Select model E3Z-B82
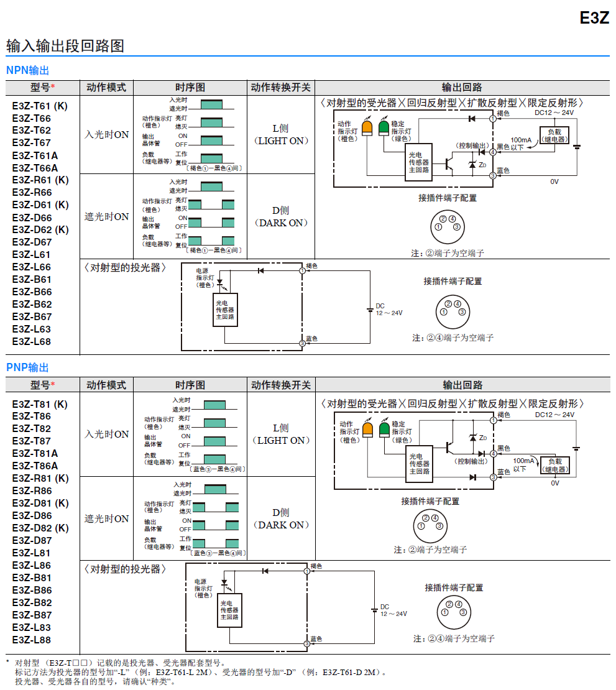This screenshot has width=616, height=690. [x=32, y=602]
